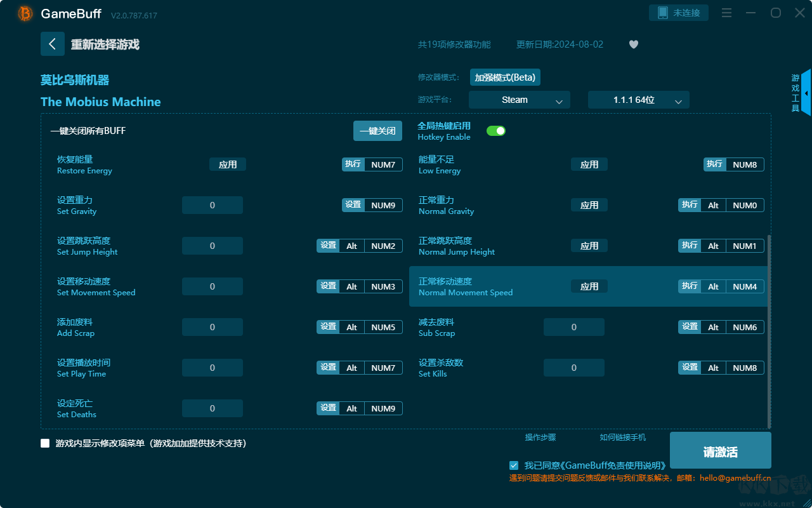The height and width of the screenshot is (508, 812).
Task: Click the NUM4 hotkey for Normal Movement Speed
Action: (x=745, y=286)
